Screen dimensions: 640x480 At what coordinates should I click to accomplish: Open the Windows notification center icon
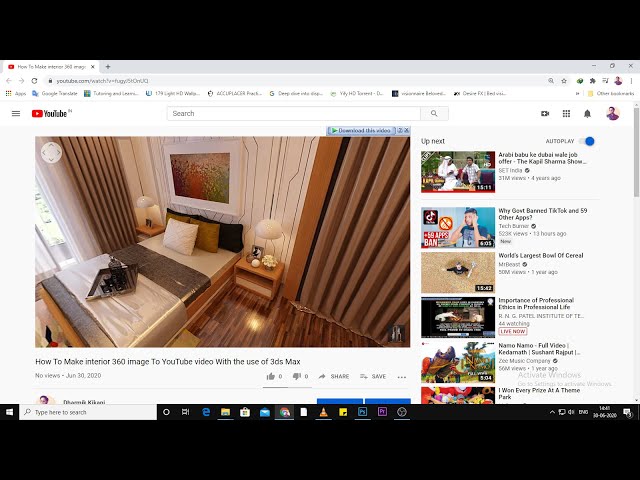click(x=627, y=412)
